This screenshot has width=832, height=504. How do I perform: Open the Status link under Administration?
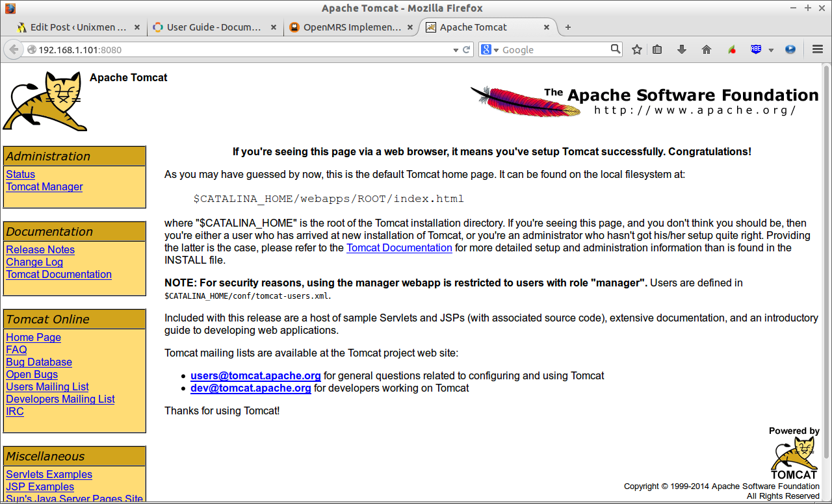pos(21,174)
